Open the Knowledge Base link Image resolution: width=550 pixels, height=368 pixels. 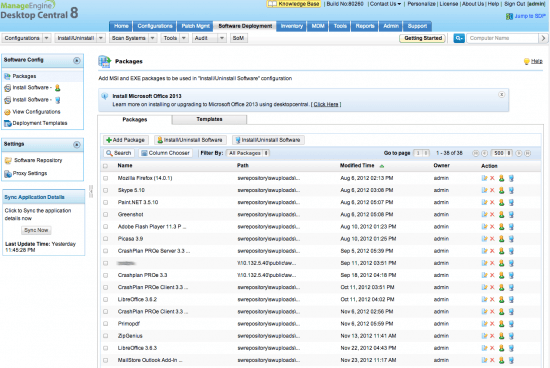(294, 4)
